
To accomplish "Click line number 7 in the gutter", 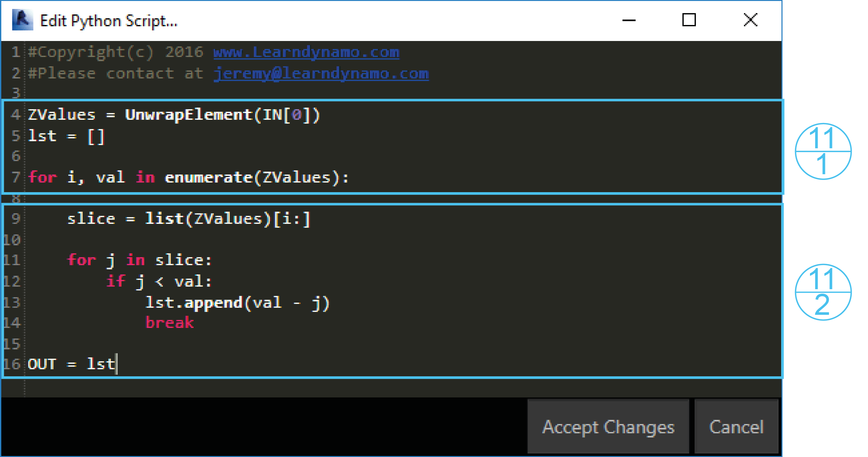I will click(x=16, y=177).
